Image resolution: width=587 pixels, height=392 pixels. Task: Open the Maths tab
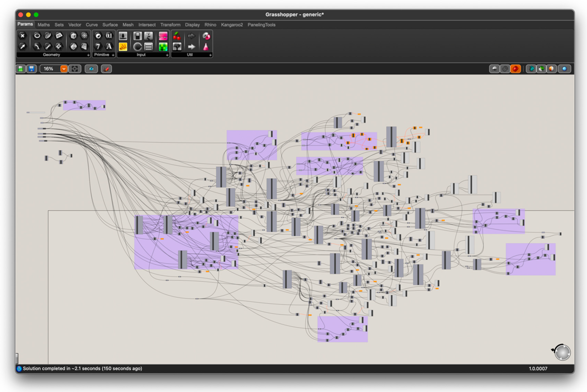(44, 25)
